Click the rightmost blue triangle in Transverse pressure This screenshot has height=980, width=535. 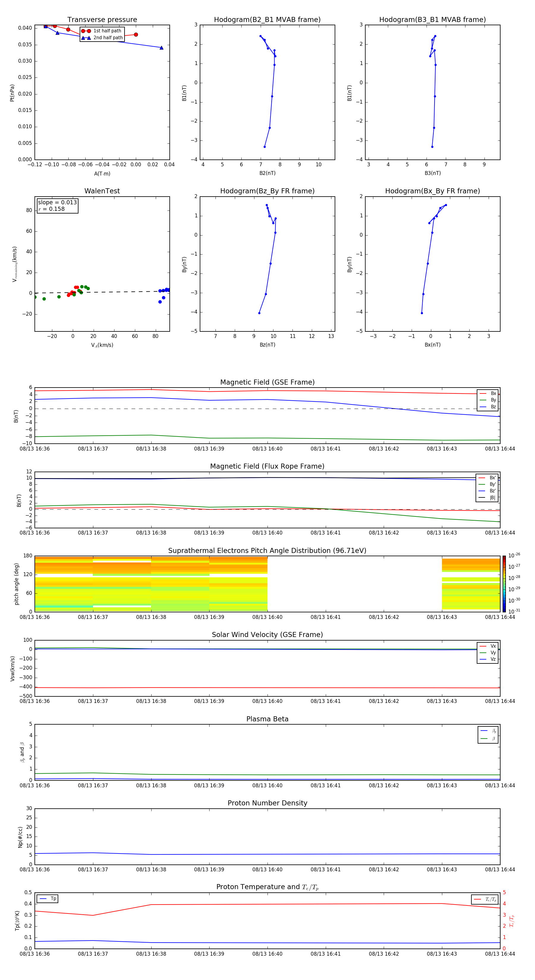point(161,48)
